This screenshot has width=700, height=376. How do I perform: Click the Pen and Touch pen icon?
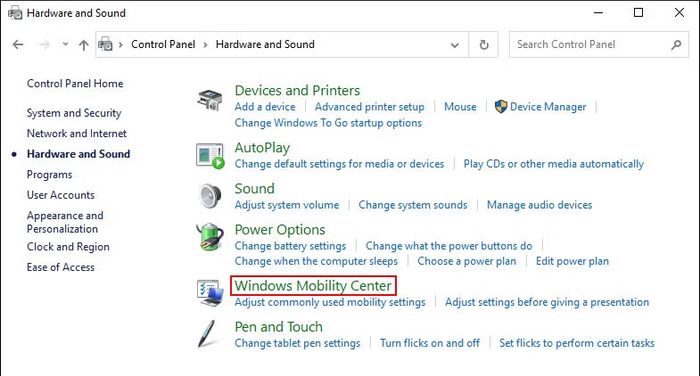click(x=207, y=334)
